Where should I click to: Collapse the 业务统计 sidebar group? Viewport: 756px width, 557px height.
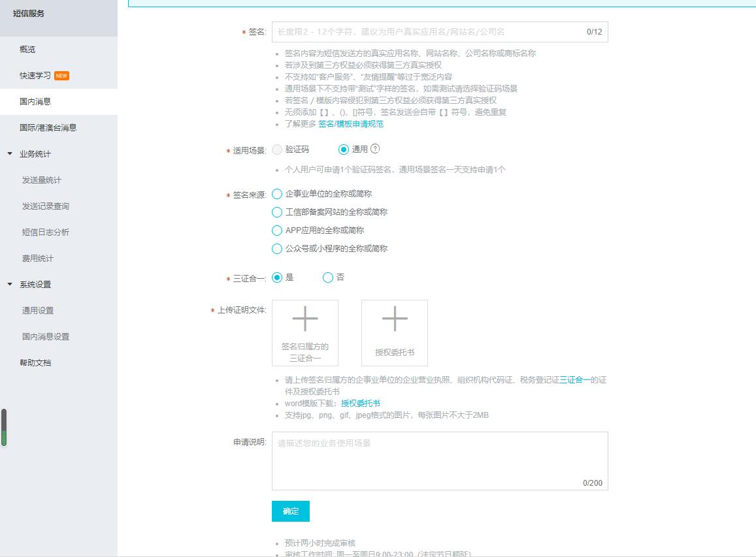tap(10, 153)
